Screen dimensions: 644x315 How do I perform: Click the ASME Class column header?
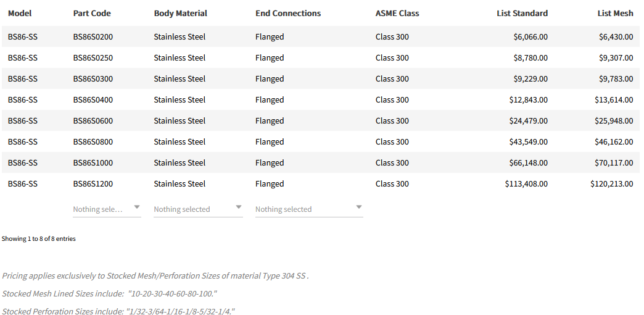[397, 13]
